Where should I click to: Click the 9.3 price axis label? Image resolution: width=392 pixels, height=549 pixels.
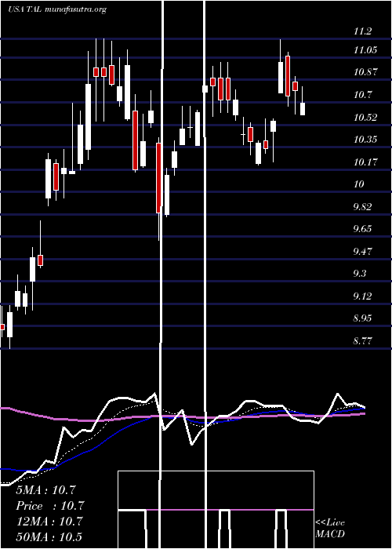pos(360,274)
